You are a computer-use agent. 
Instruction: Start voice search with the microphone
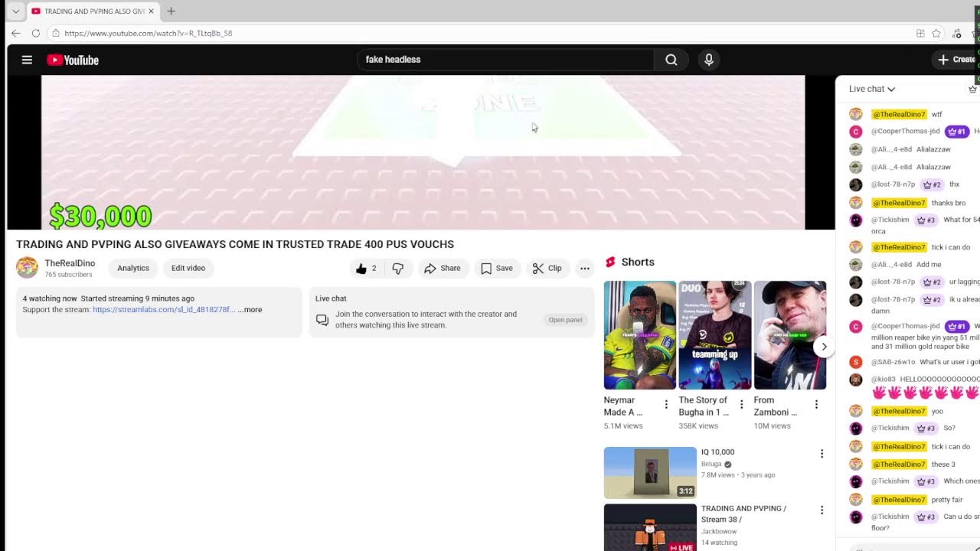pos(709,60)
